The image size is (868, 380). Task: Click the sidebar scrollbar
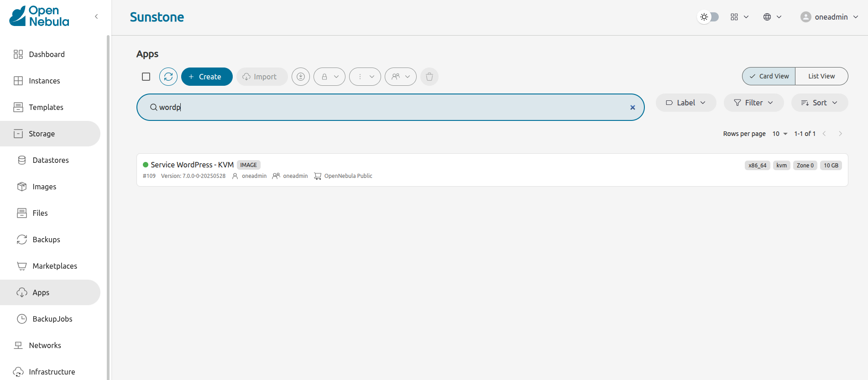click(108, 208)
